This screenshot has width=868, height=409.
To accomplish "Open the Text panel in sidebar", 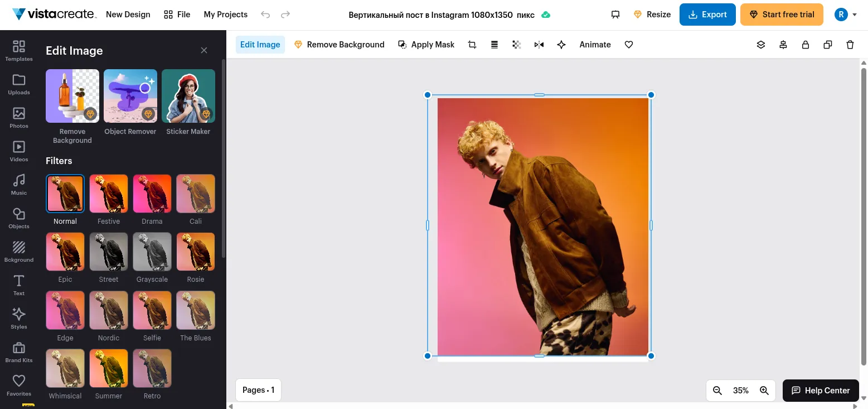I will pos(18,285).
